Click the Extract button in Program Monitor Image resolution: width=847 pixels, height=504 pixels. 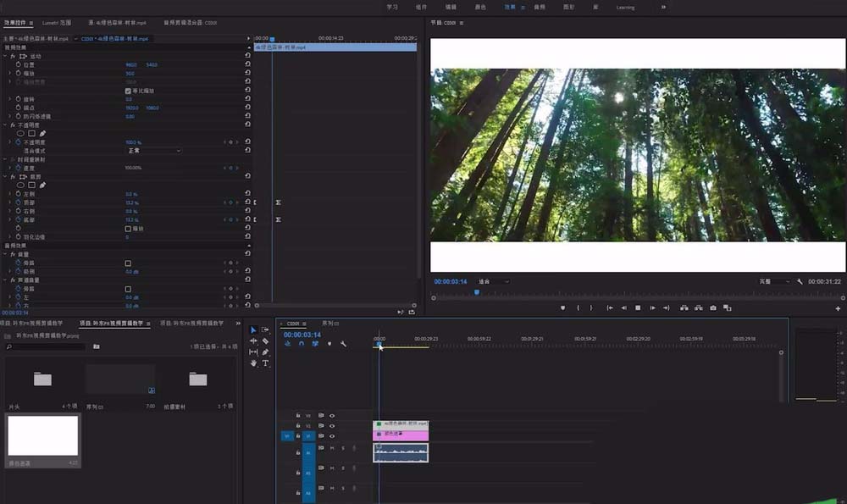[x=699, y=308]
